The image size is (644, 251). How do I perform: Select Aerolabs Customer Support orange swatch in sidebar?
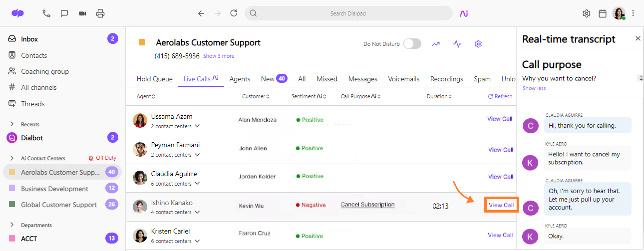[11, 172]
